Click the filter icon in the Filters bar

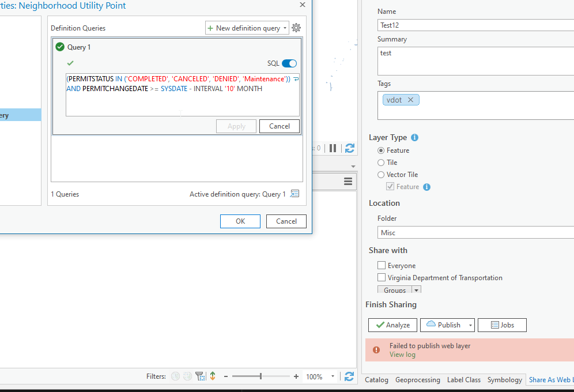[x=200, y=376]
